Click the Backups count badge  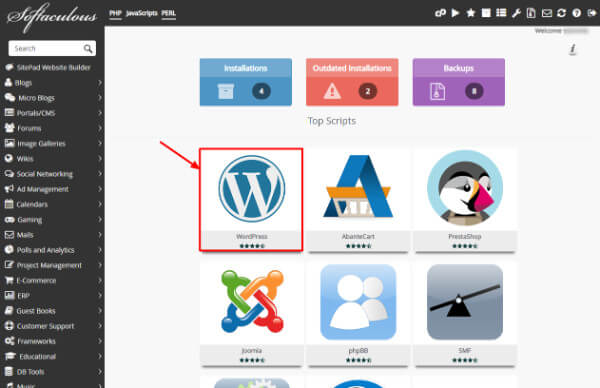coord(474,91)
